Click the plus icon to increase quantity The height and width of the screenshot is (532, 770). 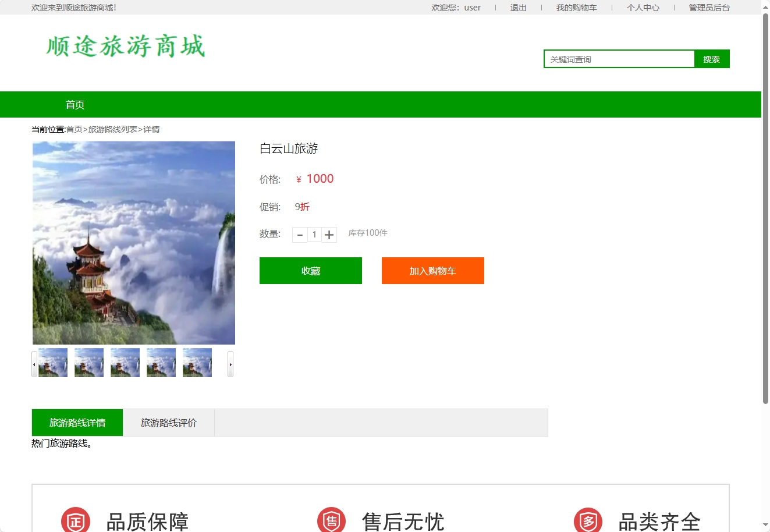pyautogui.click(x=329, y=235)
